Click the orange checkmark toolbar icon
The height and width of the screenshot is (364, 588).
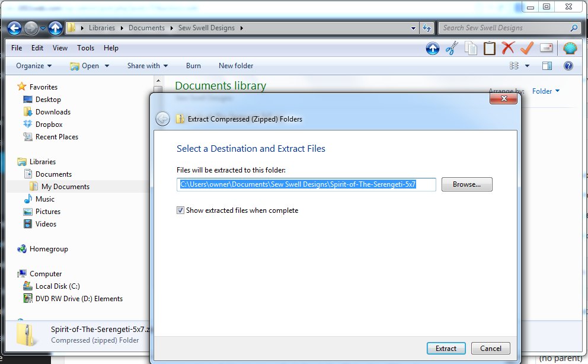click(527, 48)
